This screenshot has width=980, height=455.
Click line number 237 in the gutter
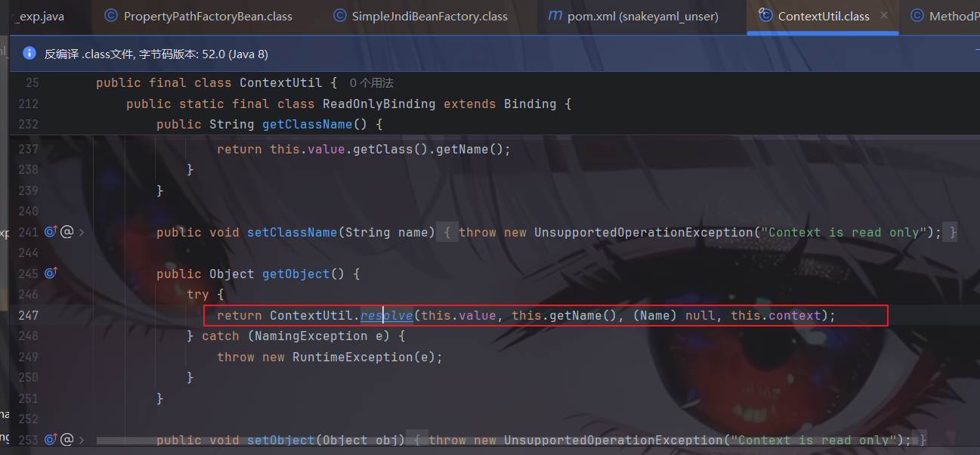click(x=28, y=149)
